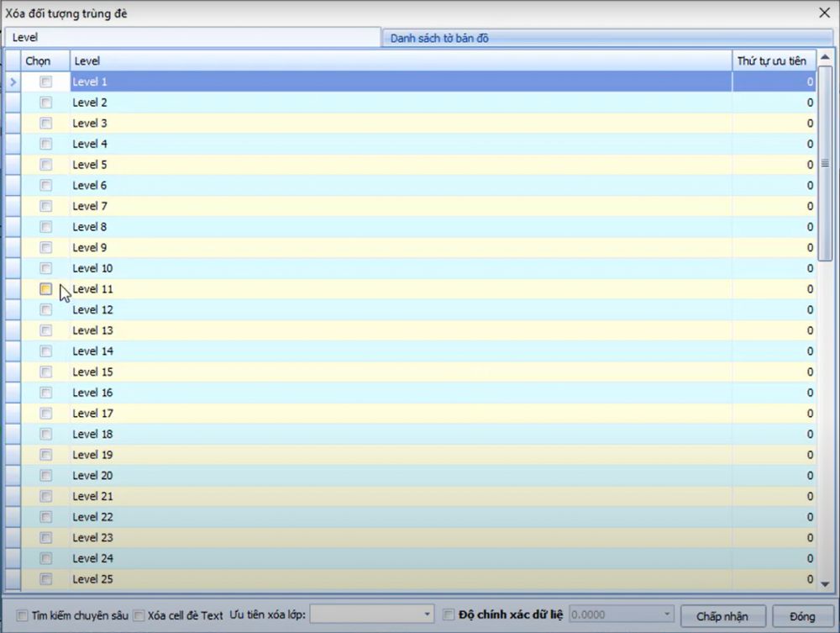Image resolution: width=840 pixels, height=633 pixels.
Task: Enable the Level 1 checkbox
Action: click(x=46, y=82)
